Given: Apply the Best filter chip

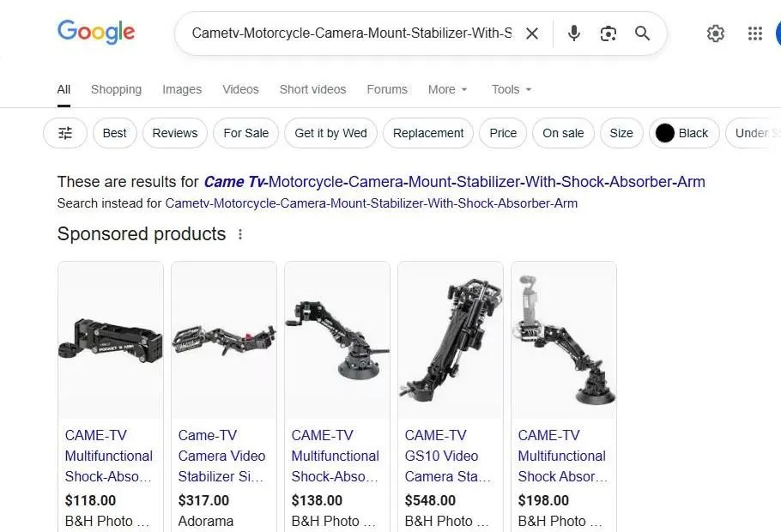Looking at the screenshot, I should pyautogui.click(x=114, y=133).
